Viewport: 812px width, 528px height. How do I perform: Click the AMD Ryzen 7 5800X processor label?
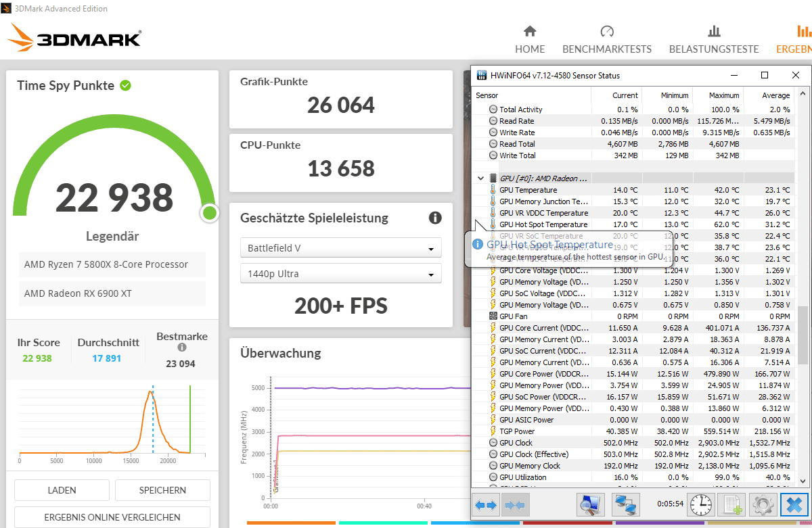[106, 264]
